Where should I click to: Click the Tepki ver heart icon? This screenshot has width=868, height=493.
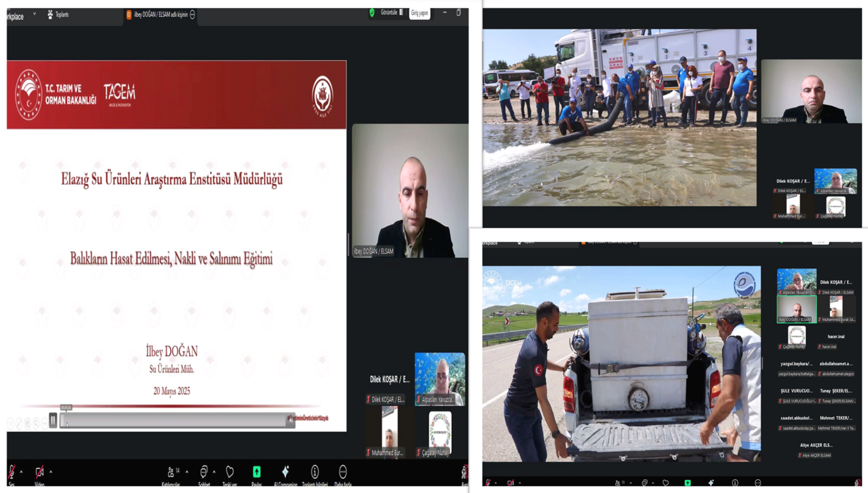pos(230,472)
